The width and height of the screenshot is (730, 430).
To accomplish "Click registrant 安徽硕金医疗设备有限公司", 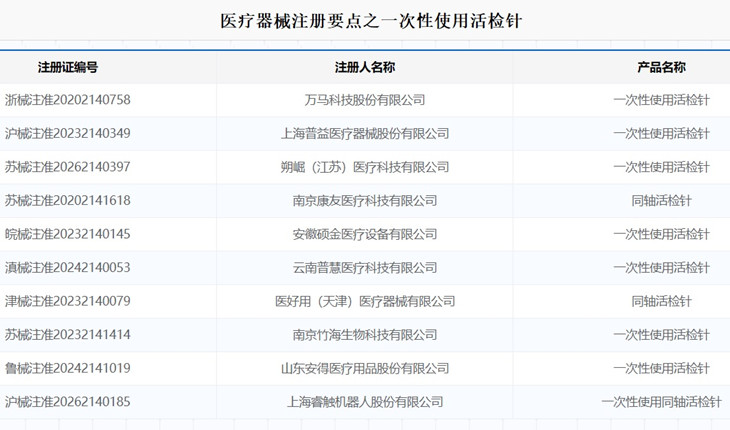I will [365, 234].
